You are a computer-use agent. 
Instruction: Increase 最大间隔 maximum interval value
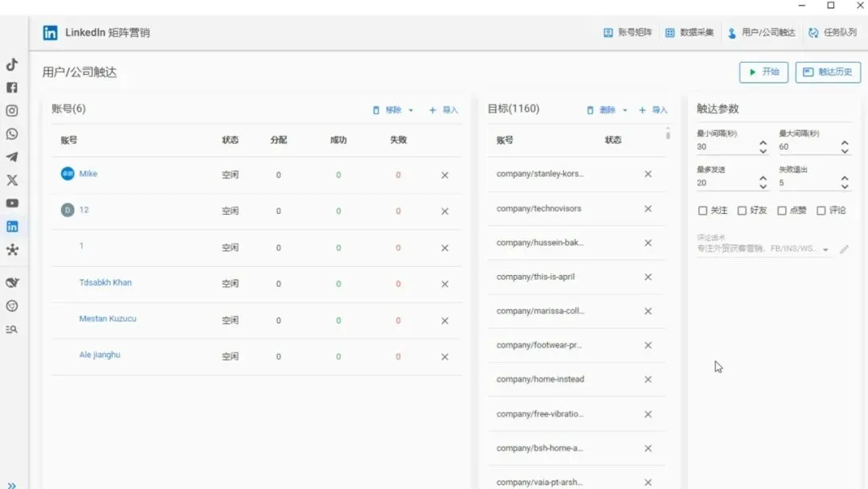[845, 143]
